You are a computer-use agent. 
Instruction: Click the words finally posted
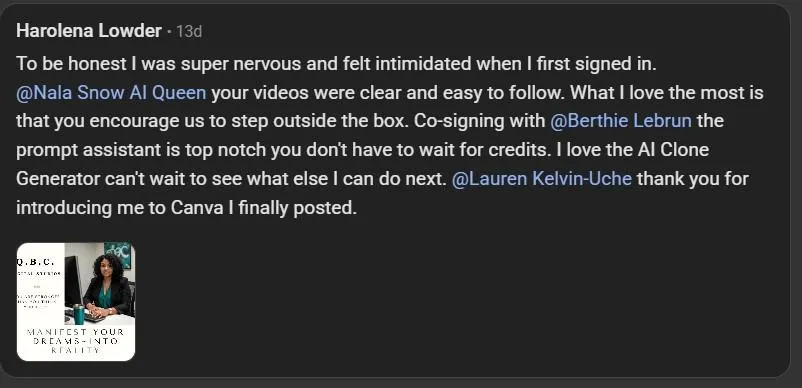tap(297, 208)
